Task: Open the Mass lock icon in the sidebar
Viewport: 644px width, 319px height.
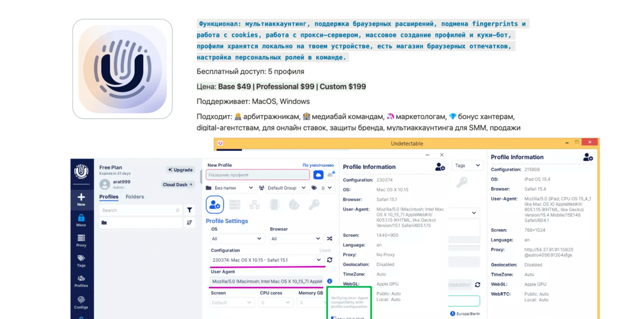Action: coord(81,218)
